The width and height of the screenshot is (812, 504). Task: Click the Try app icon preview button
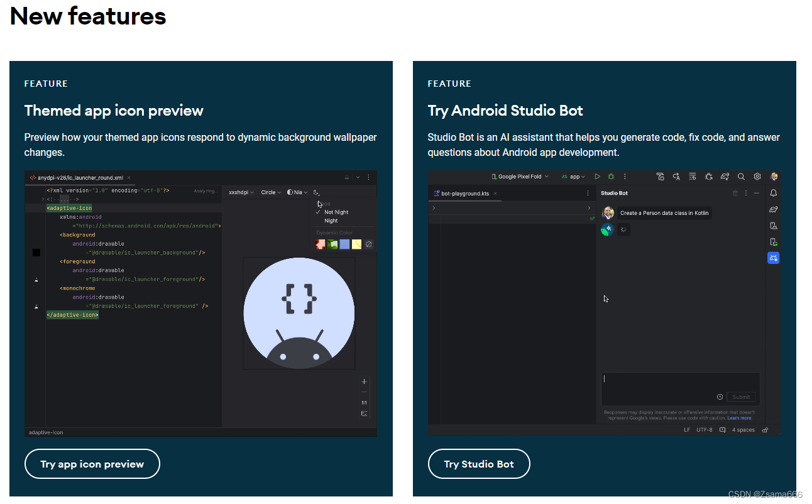[x=92, y=464]
